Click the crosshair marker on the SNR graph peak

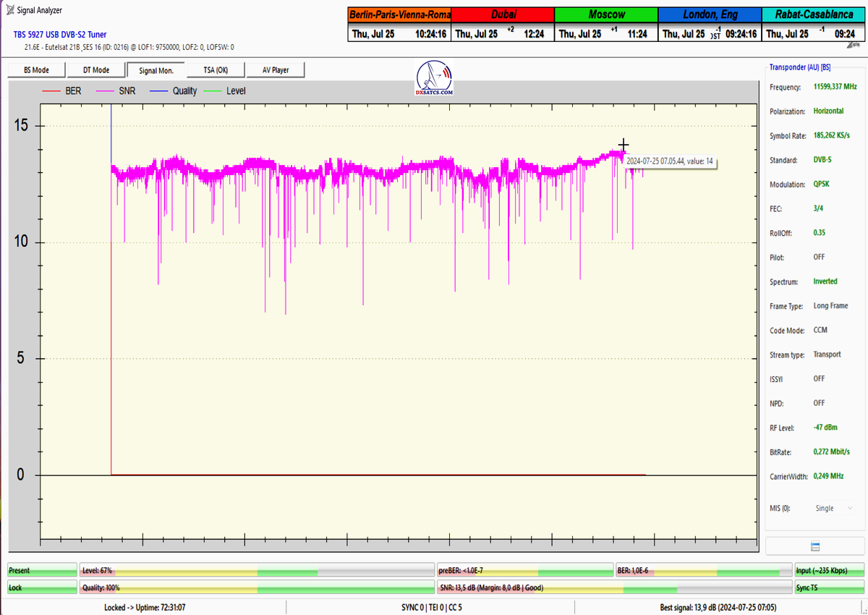pos(624,145)
